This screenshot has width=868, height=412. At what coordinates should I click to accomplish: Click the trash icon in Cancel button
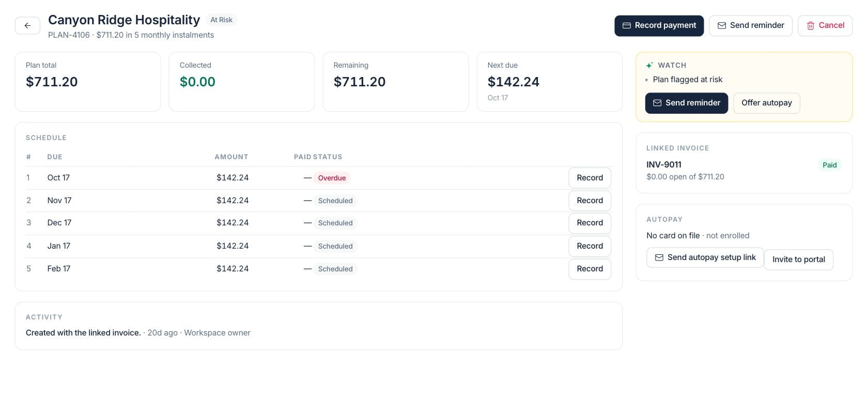coord(810,25)
